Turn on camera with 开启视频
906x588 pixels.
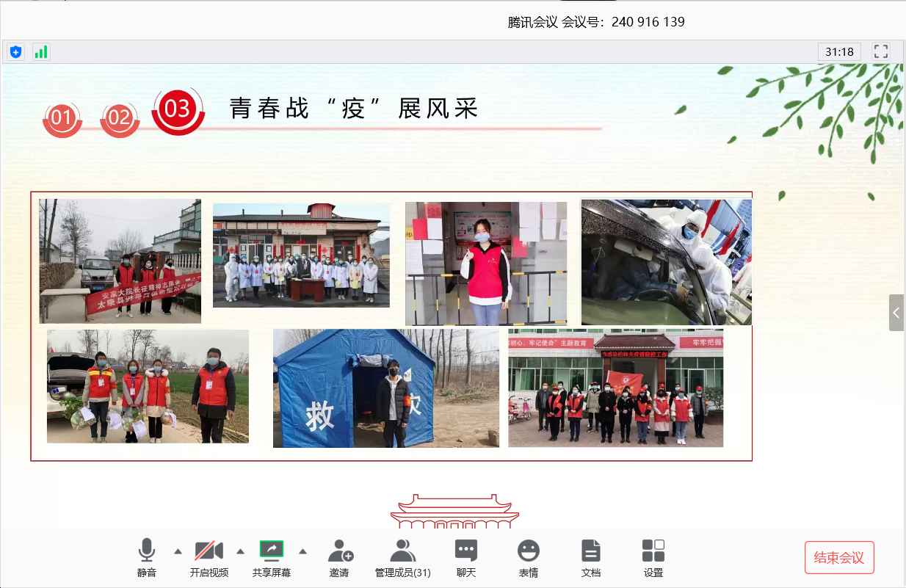[209, 556]
